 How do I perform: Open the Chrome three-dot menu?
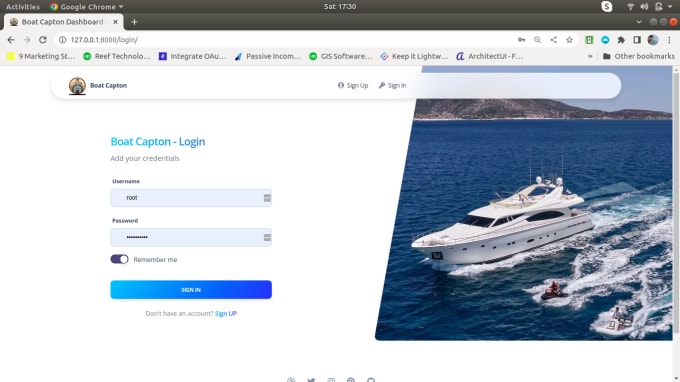tap(669, 40)
